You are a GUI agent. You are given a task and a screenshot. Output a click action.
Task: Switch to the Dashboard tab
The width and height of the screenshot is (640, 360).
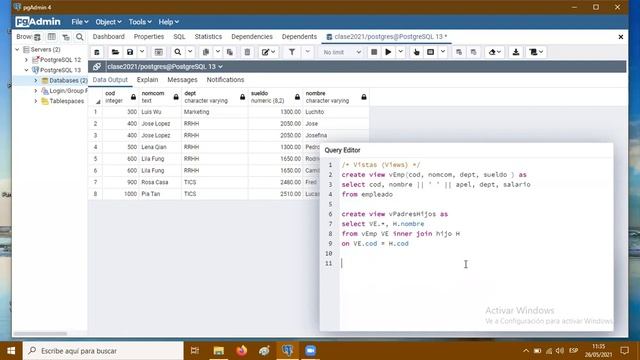[x=109, y=37]
